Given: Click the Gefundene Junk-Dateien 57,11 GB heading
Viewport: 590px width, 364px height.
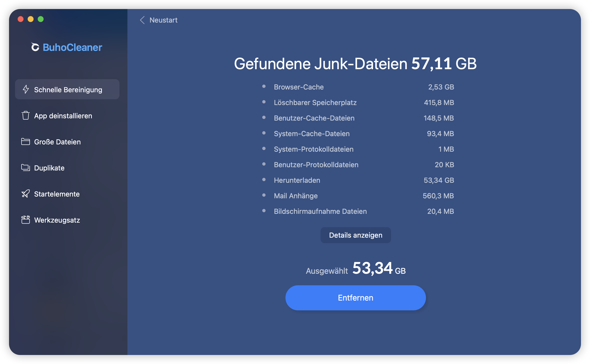Looking at the screenshot, I should click(x=355, y=64).
